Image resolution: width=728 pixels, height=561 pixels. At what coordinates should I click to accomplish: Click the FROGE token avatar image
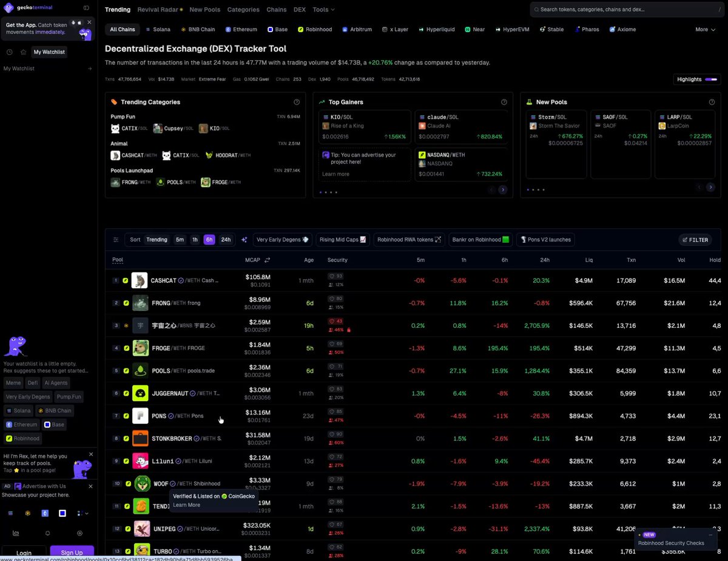(140, 348)
